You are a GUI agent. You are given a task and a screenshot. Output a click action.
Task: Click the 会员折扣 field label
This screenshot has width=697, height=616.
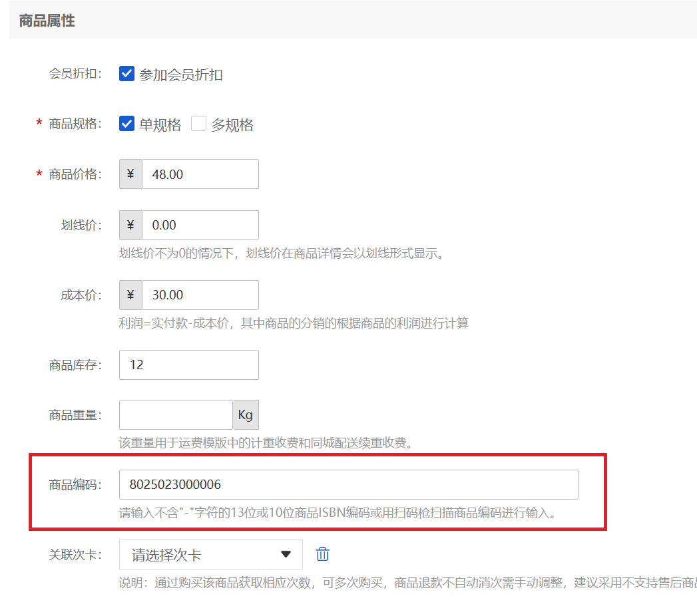(x=75, y=74)
